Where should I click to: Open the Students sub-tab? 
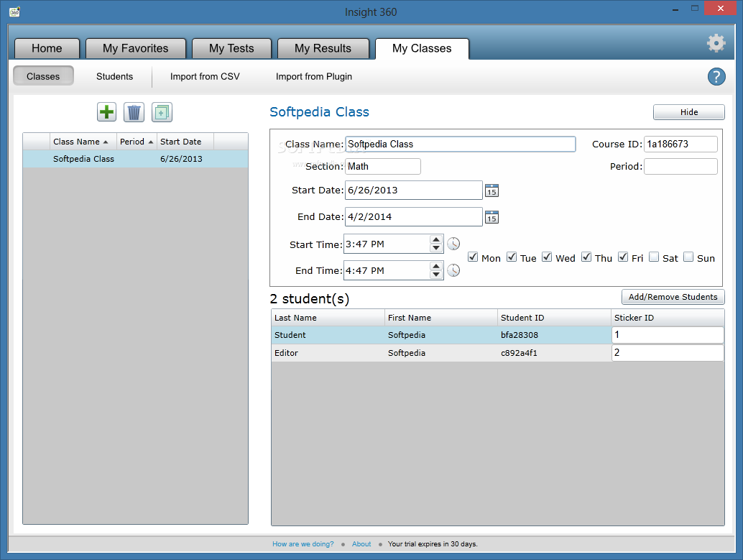click(x=115, y=76)
